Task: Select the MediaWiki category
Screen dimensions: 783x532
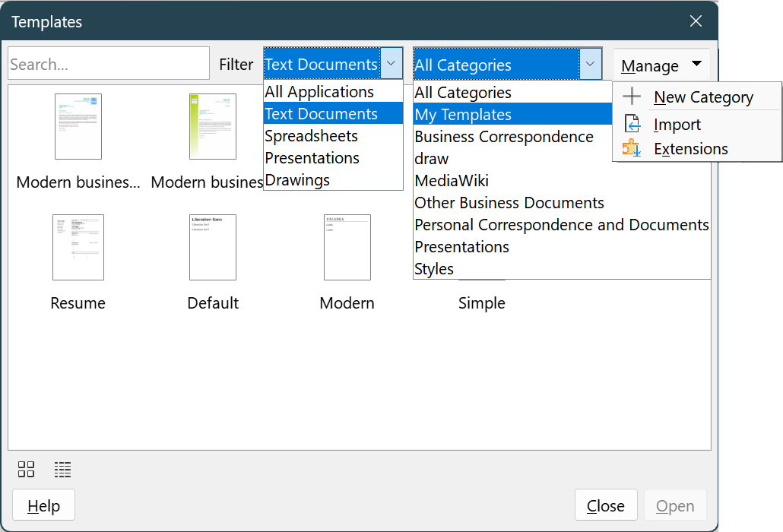Action: pos(452,181)
